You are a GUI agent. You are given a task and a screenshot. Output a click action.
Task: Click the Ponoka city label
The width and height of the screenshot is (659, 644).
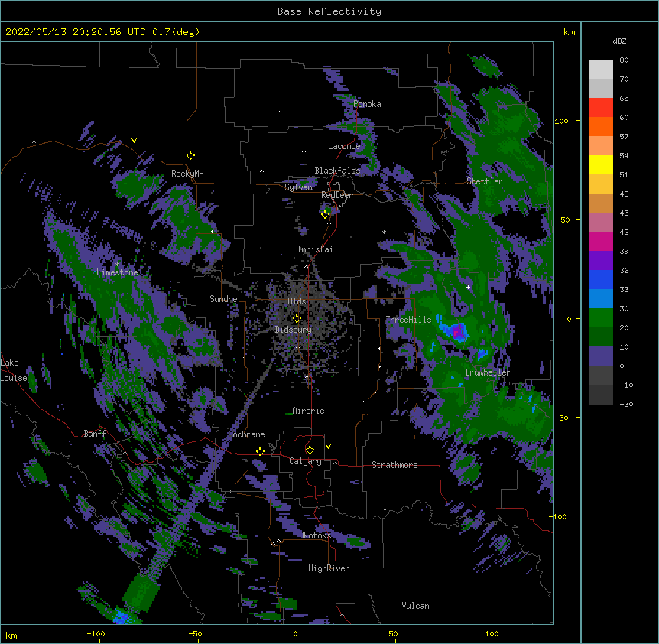(367, 104)
